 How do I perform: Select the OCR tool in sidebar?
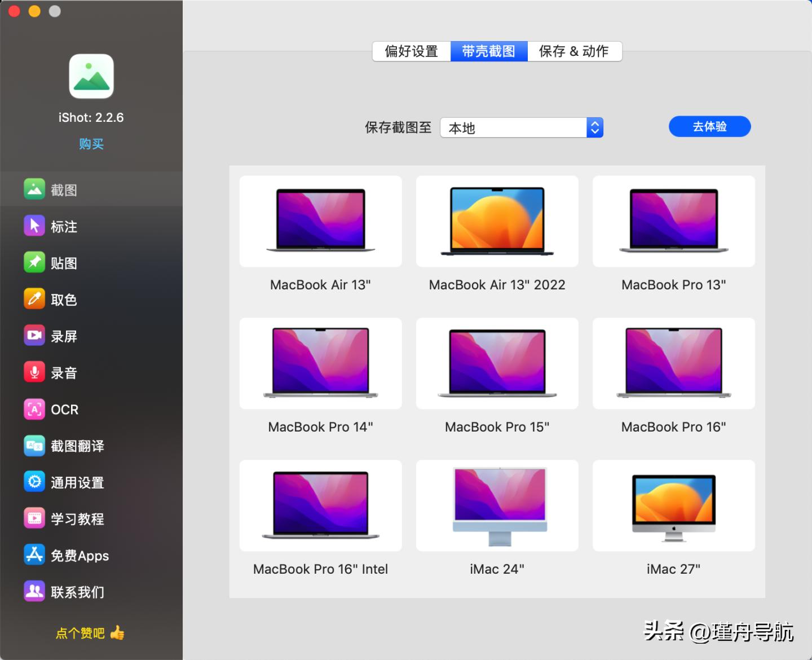point(64,409)
